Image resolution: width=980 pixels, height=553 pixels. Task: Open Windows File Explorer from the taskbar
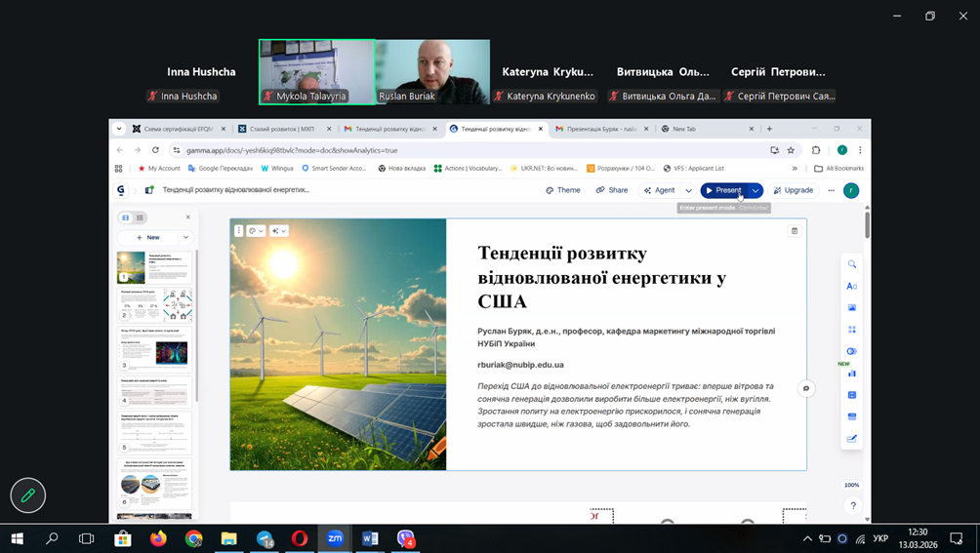point(228,538)
